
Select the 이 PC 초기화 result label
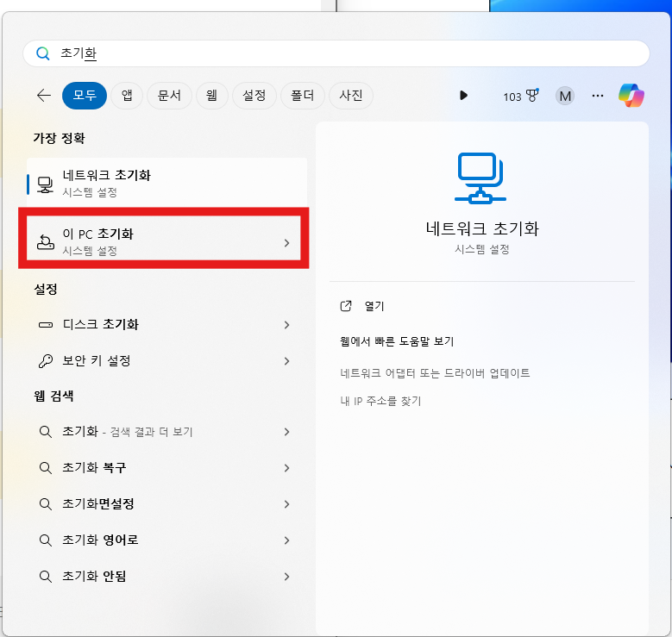[x=98, y=234]
